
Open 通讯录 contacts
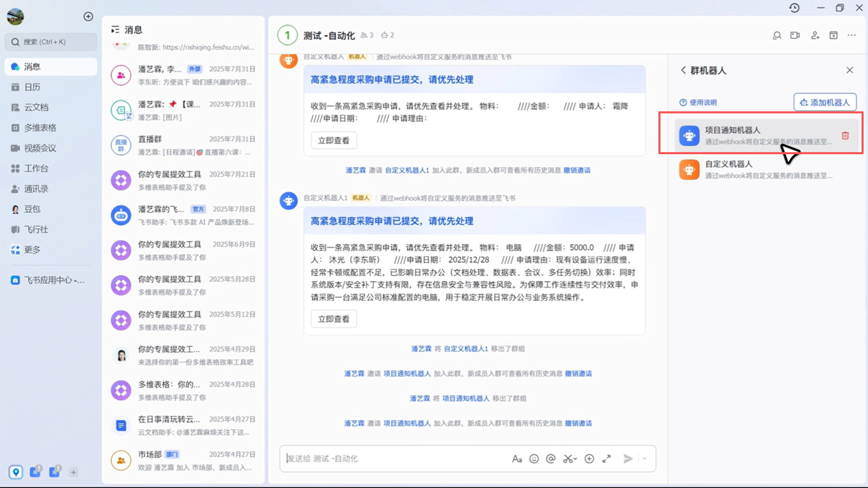click(x=51, y=189)
